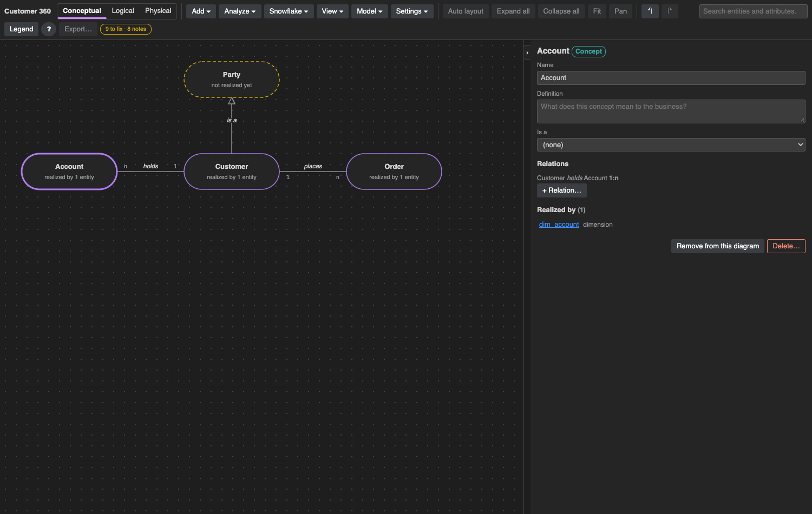Collapse the side panel with the arrow
The image size is (812, 514).
tap(528, 52)
